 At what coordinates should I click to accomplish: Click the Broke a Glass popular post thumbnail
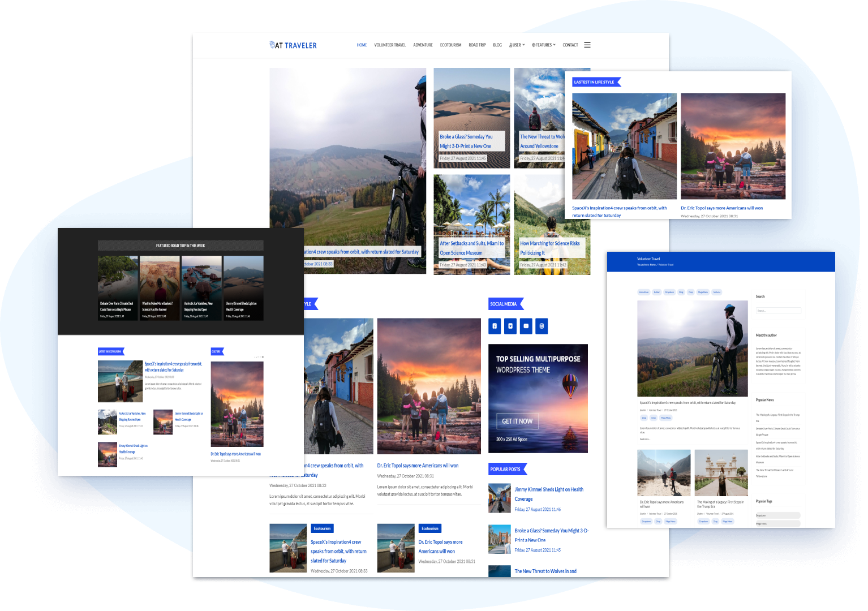point(500,539)
